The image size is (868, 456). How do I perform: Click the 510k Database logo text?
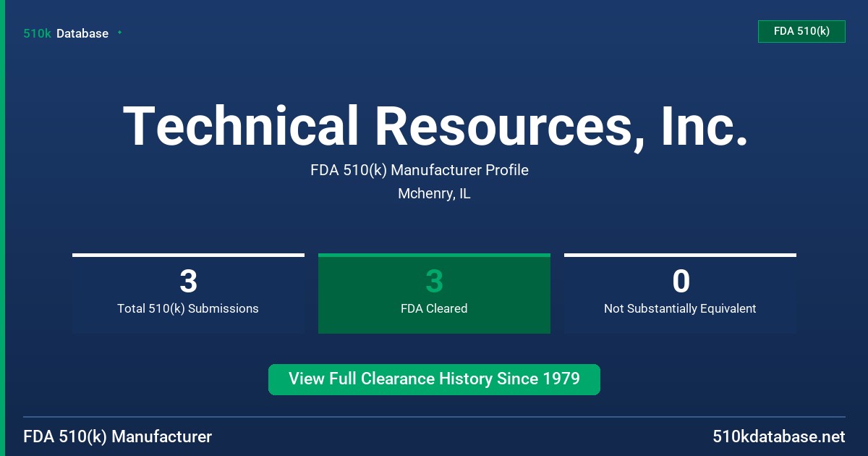coord(66,33)
